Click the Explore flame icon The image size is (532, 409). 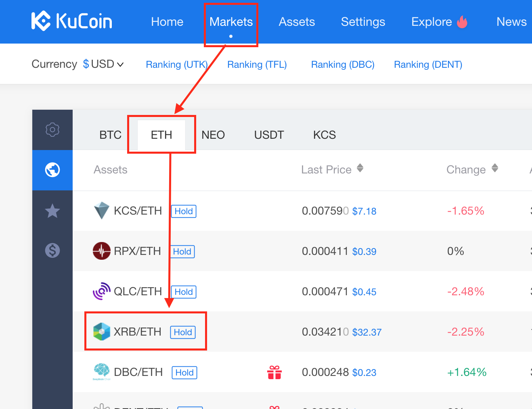click(462, 21)
